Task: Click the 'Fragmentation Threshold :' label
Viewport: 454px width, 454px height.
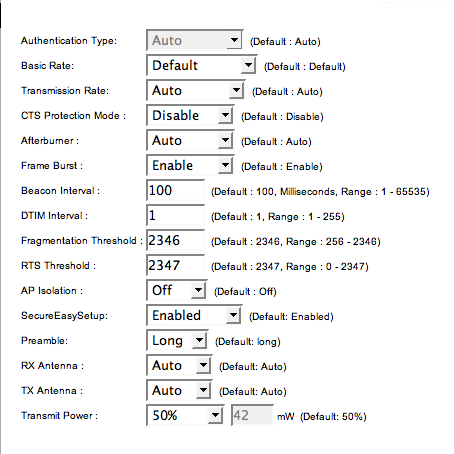Action: 82,241
